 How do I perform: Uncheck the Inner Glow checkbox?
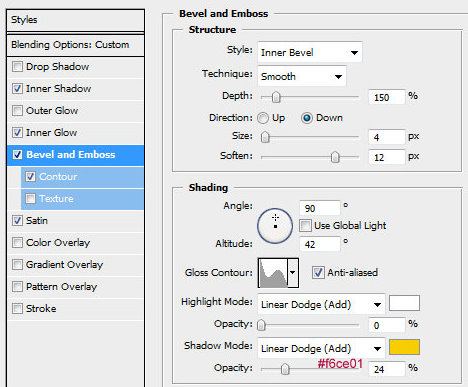point(17,133)
